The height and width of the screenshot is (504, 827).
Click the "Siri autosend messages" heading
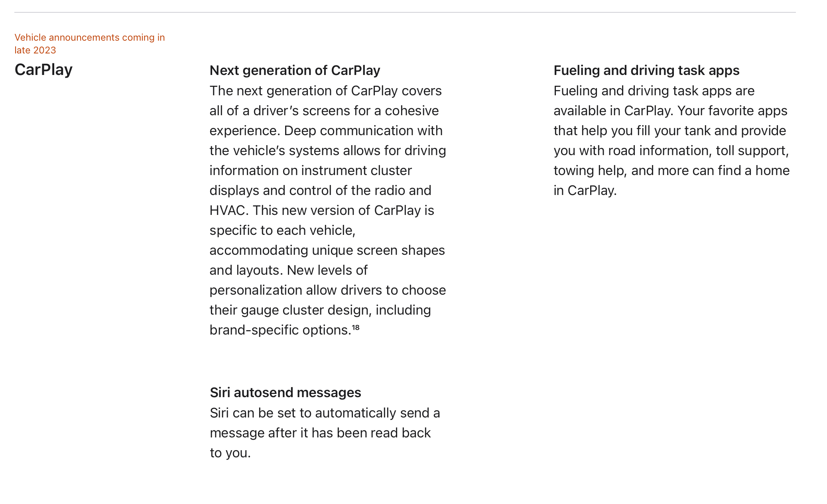click(x=285, y=392)
